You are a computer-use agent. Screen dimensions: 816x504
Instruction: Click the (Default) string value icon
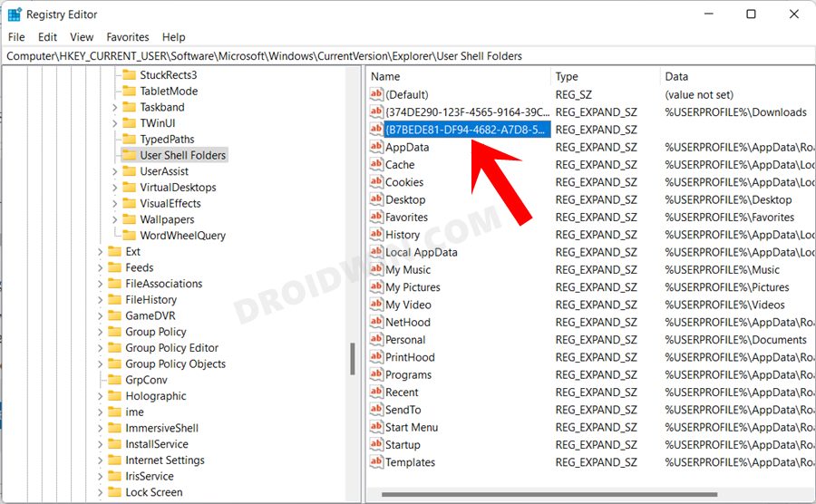376,94
